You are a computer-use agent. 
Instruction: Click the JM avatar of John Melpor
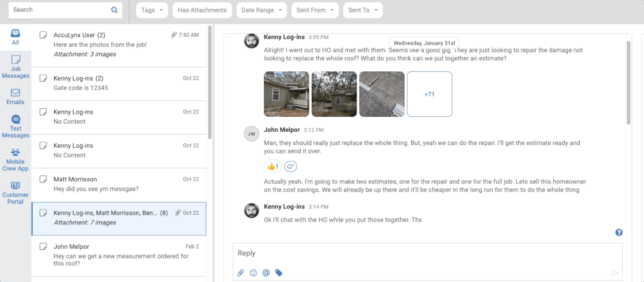251,134
